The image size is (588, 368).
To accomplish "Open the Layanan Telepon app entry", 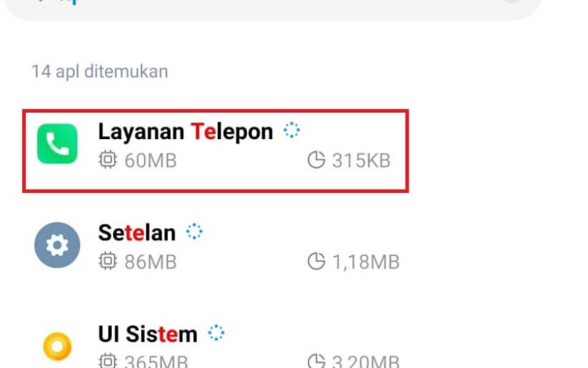I will tap(215, 151).
